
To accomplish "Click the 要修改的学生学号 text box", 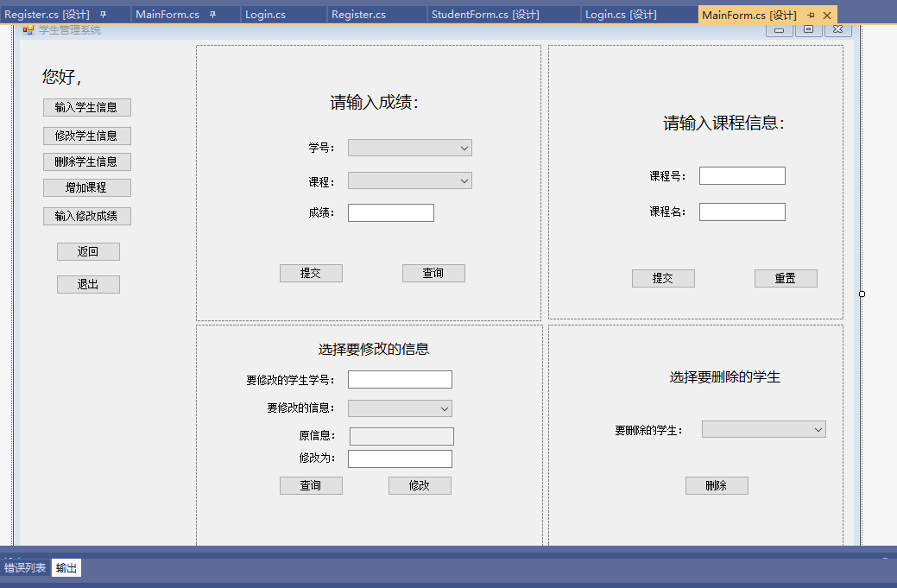I will point(400,379).
